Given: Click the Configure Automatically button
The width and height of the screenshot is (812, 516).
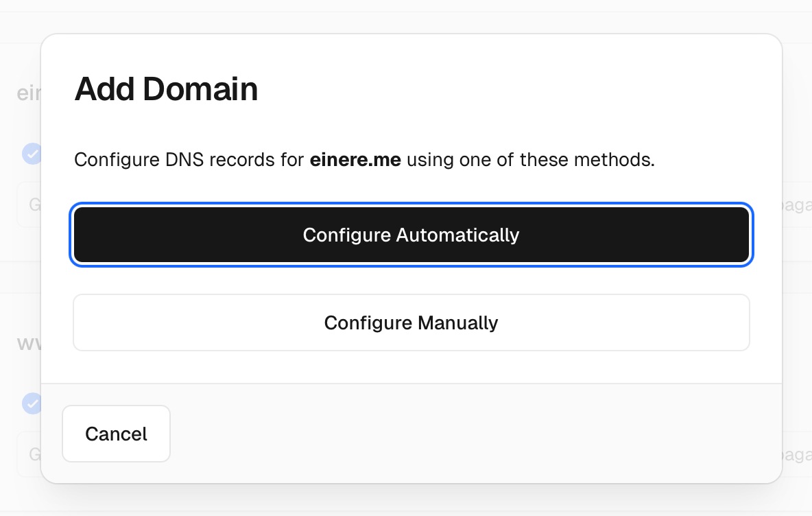Looking at the screenshot, I should pyautogui.click(x=411, y=235).
